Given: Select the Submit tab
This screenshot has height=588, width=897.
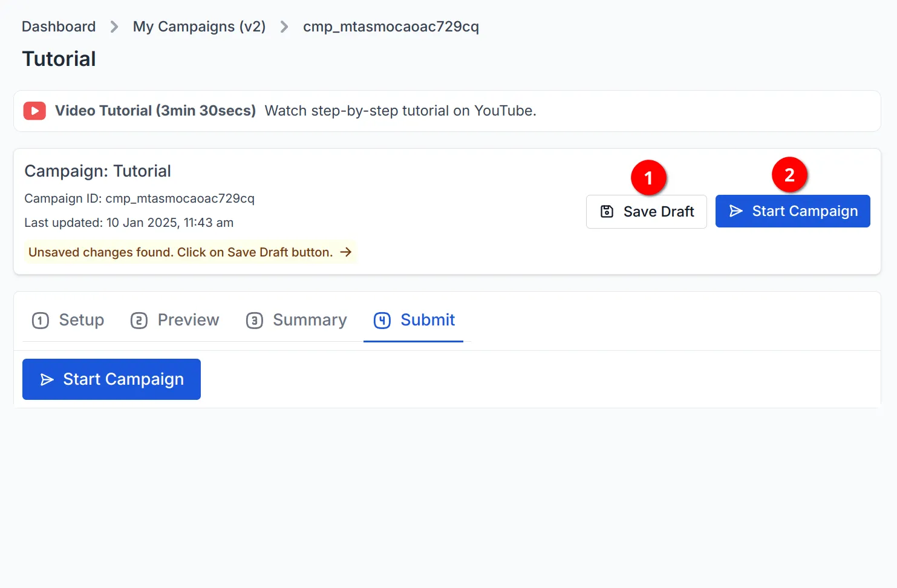Looking at the screenshot, I should [427, 320].
